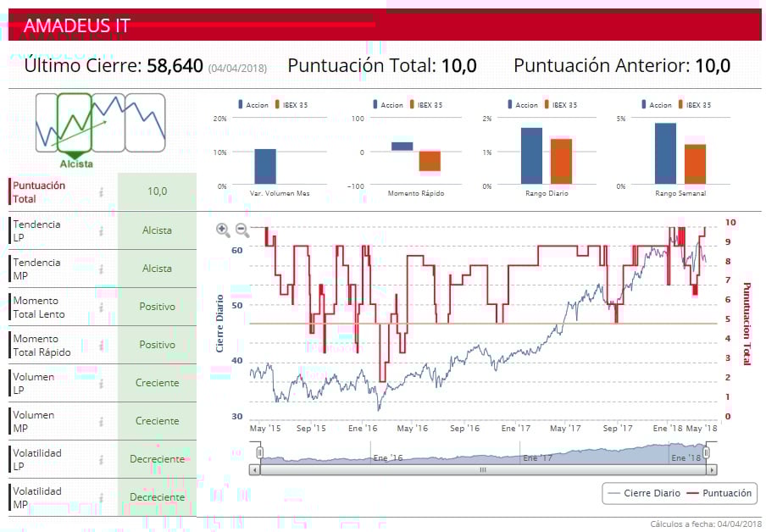The image size is (766, 532).
Task: Click info icon beside Momento Total Rápido
Action: [102, 345]
